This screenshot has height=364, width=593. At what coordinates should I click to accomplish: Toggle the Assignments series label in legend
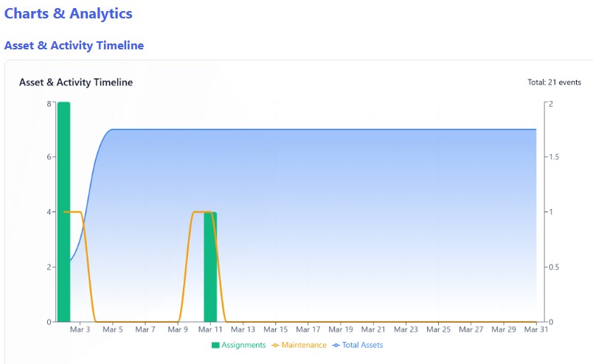click(x=243, y=345)
